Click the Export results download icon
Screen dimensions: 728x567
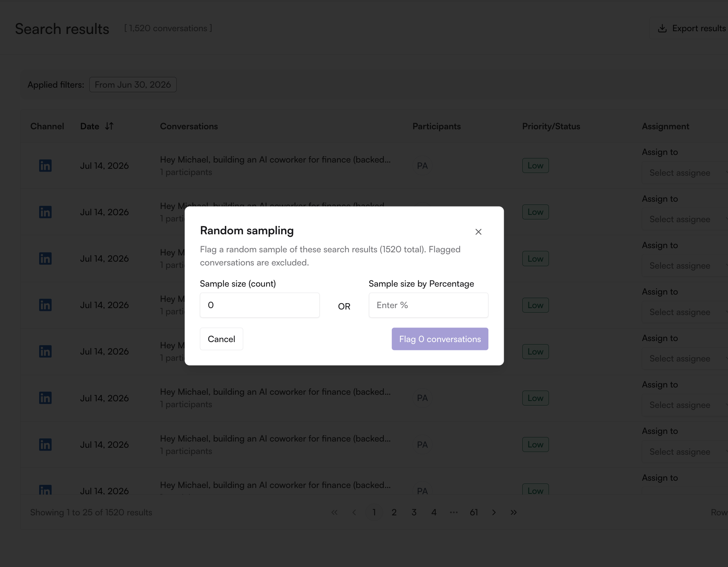tap(662, 28)
